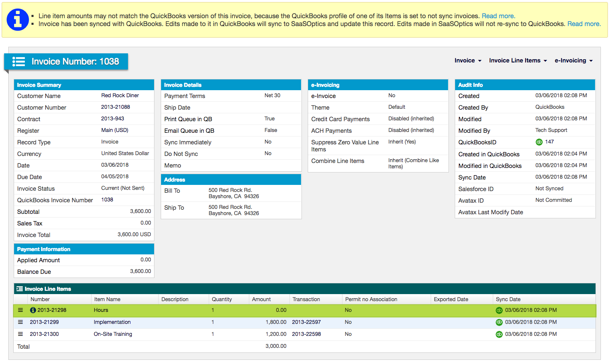The width and height of the screenshot is (610, 364).
Task: Click the line items total 3,000.00
Action: 276,346
